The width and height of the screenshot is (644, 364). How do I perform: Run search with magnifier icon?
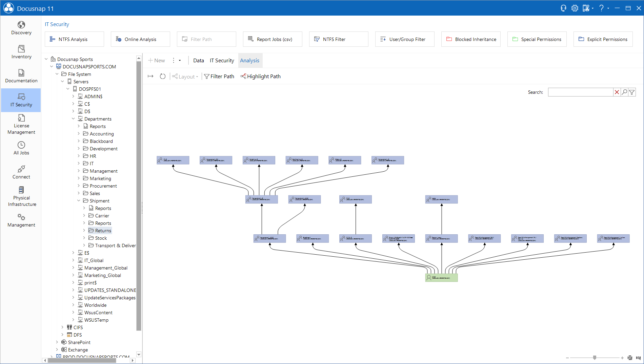624,92
